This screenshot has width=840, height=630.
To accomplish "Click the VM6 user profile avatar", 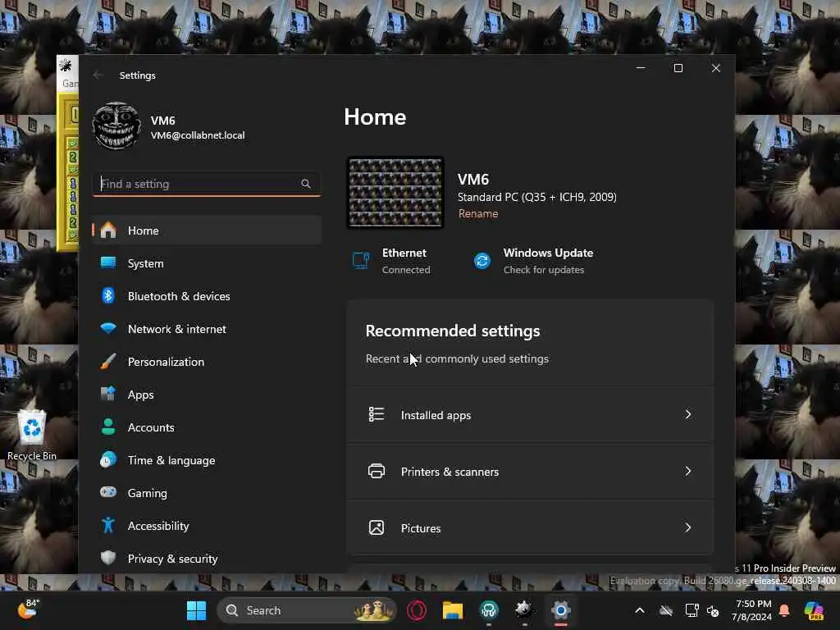I will click(116, 126).
